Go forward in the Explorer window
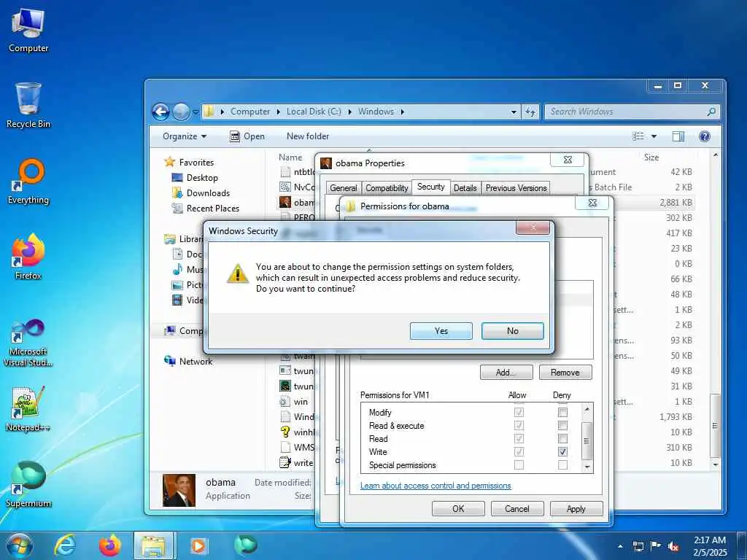This screenshot has height=560, width=747. click(181, 112)
